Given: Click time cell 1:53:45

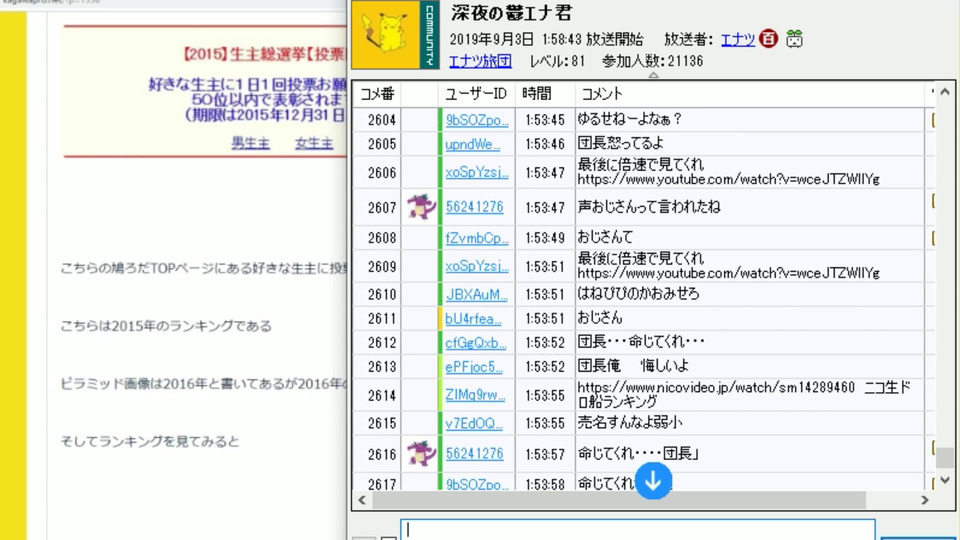Looking at the screenshot, I should [545, 120].
